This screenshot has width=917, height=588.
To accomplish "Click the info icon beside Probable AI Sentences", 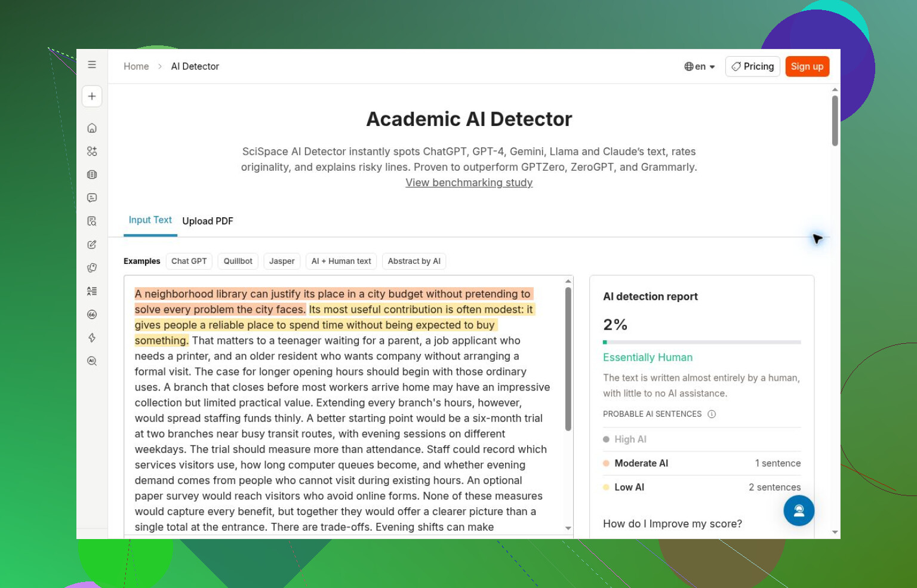I will pyautogui.click(x=712, y=414).
